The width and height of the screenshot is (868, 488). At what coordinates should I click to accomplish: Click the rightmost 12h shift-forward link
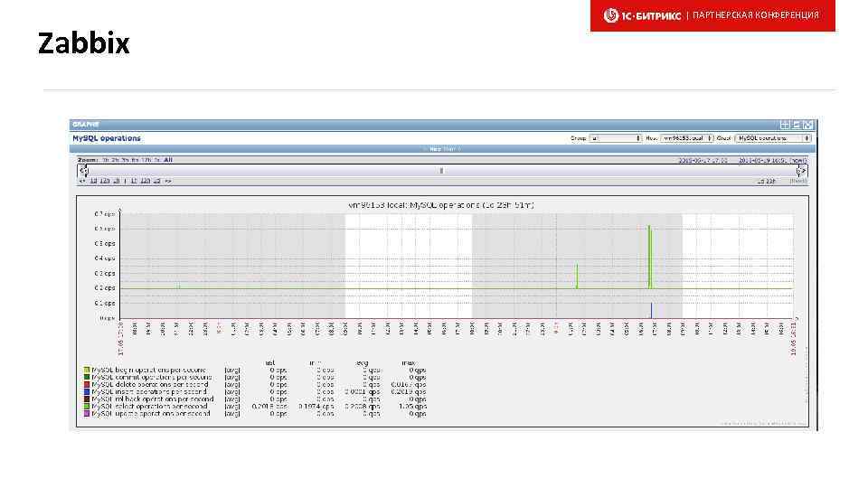pyautogui.click(x=145, y=181)
